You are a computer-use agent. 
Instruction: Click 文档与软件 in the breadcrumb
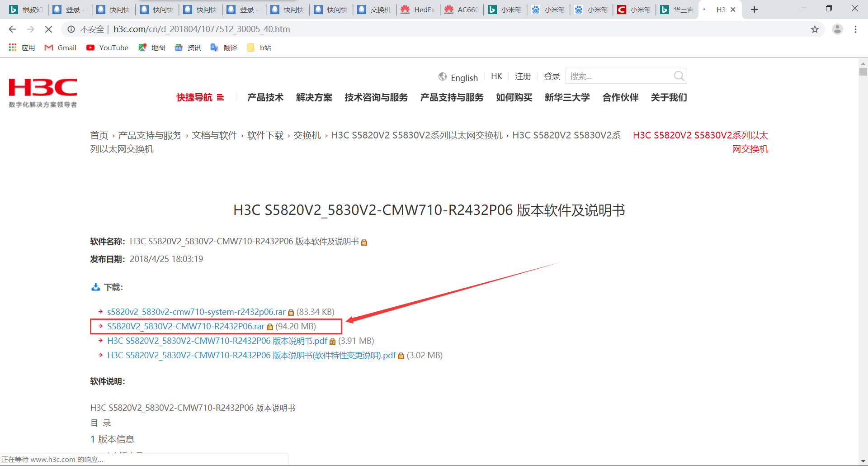click(x=214, y=135)
